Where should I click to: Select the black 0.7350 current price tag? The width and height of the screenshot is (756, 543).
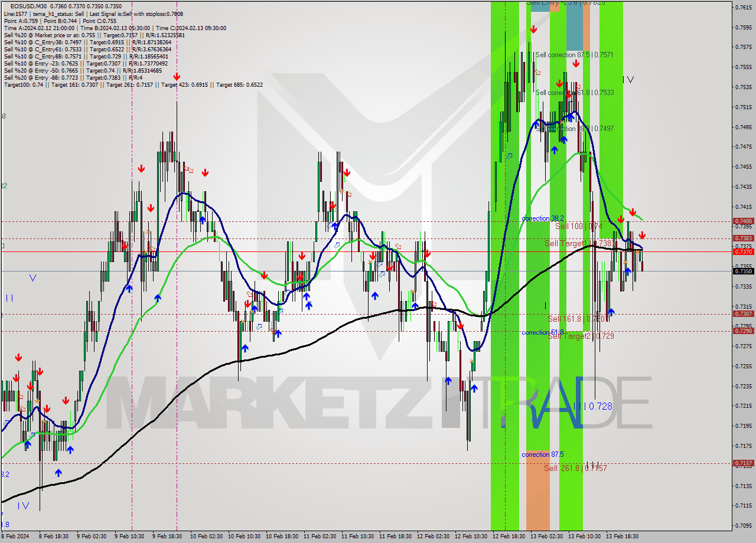pos(743,271)
